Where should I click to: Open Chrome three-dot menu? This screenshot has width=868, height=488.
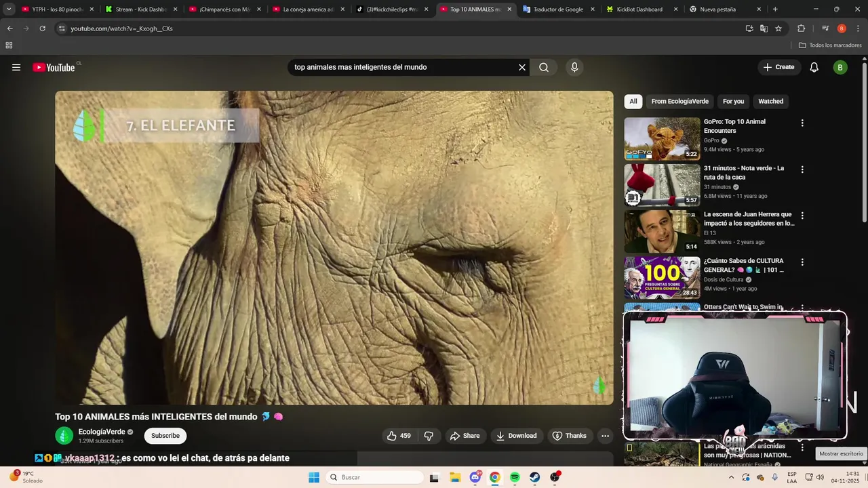[x=856, y=28]
